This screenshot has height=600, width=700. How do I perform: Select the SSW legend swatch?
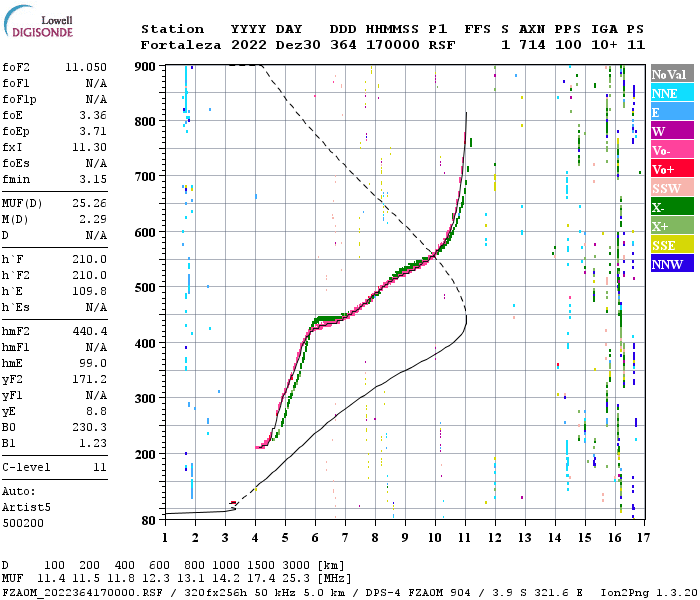click(x=672, y=187)
